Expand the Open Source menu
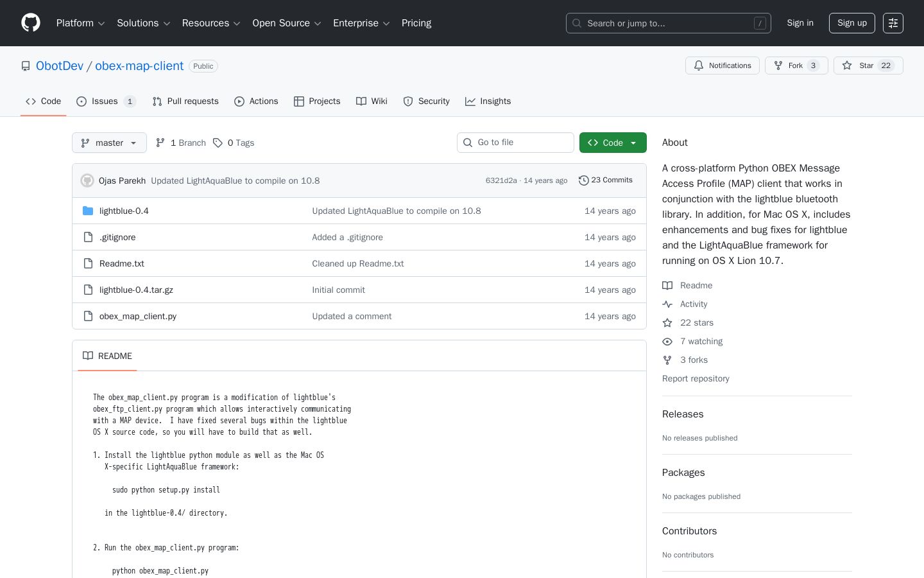Screen dimensions: 924x578 click(287, 23)
